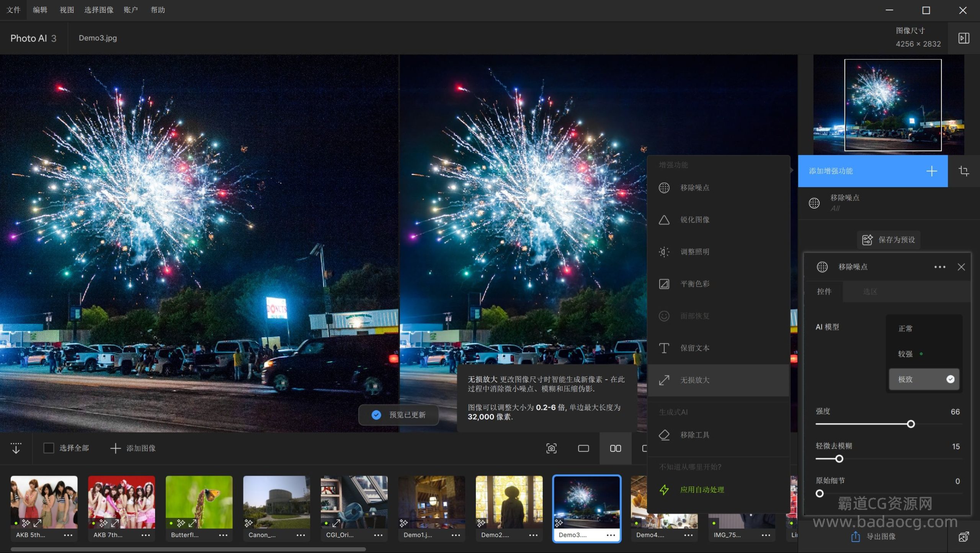The height and width of the screenshot is (553, 980).
Task: Open options menu for Demo3 thumbnail
Action: 611,535
